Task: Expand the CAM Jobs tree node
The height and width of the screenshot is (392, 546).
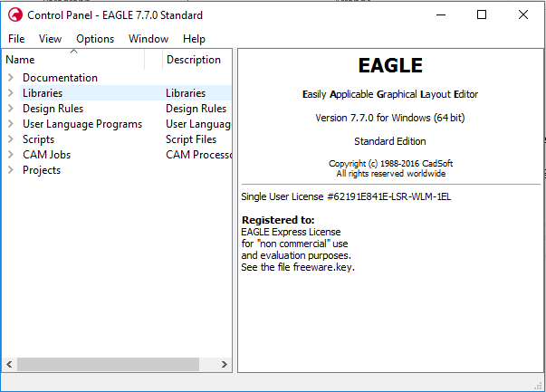Action: pos(11,155)
